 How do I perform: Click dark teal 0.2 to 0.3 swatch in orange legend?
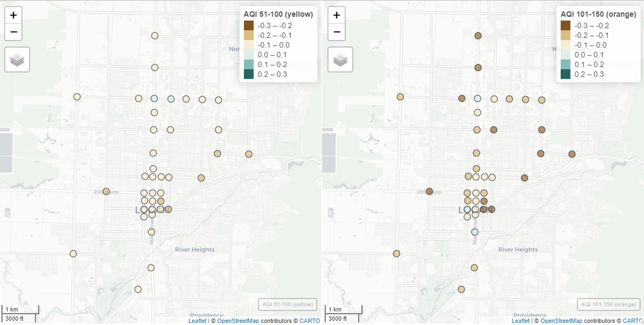[565, 74]
